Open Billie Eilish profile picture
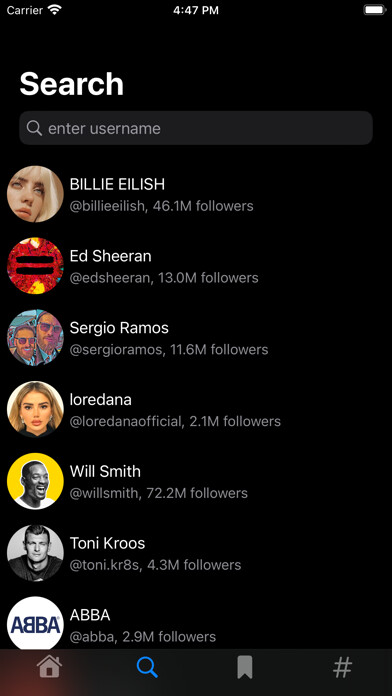This screenshot has width=392, height=696. click(x=35, y=194)
